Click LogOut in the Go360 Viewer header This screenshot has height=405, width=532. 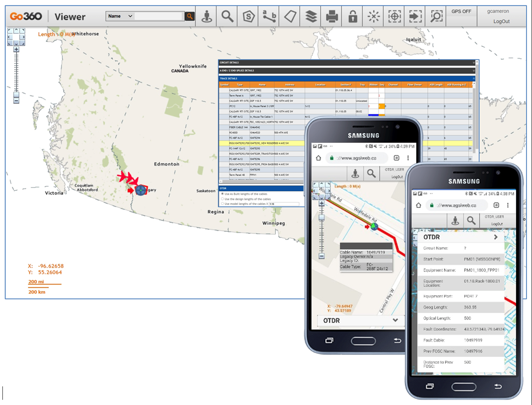point(501,21)
